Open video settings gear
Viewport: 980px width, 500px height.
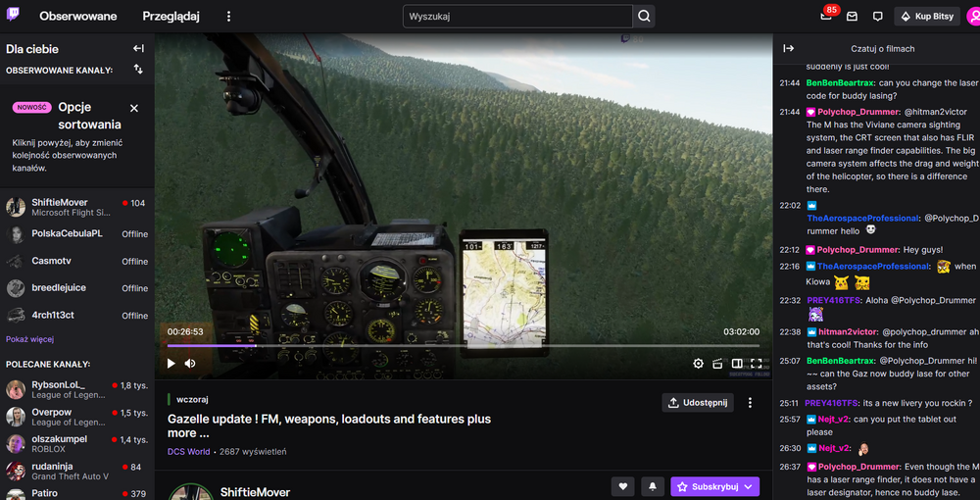pos(698,363)
